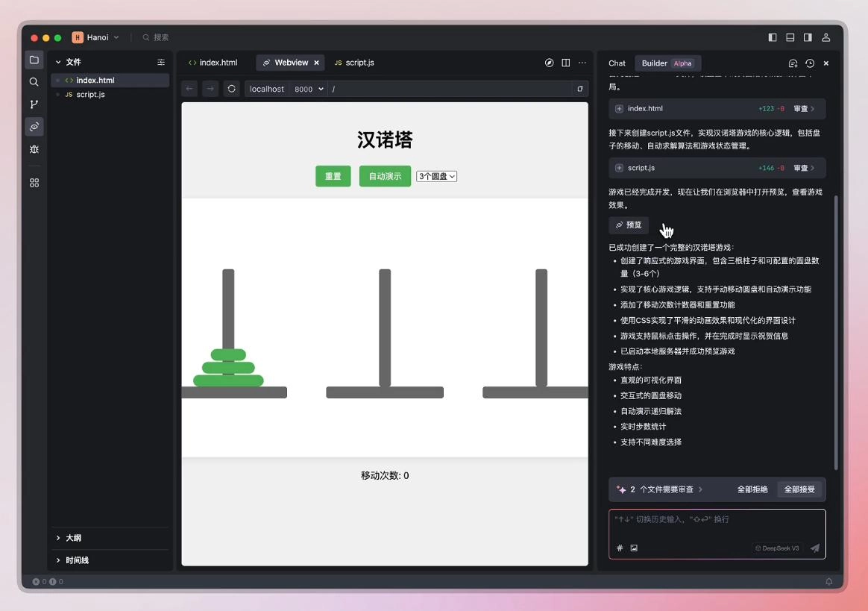This screenshot has height=611, width=868.
Task: Refresh the Webview preview page
Action: pos(231,88)
